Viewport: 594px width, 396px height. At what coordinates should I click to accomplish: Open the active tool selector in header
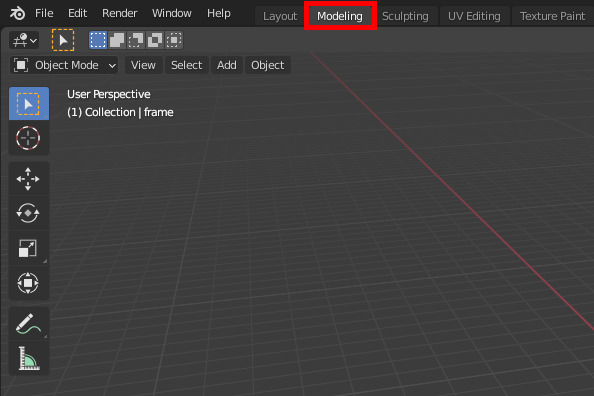(x=63, y=40)
